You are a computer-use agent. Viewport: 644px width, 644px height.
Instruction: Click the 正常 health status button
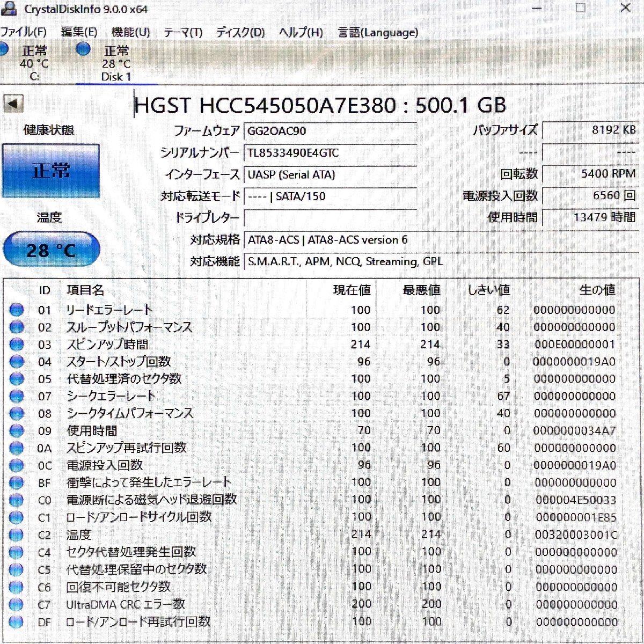pyautogui.click(x=51, y=171)
